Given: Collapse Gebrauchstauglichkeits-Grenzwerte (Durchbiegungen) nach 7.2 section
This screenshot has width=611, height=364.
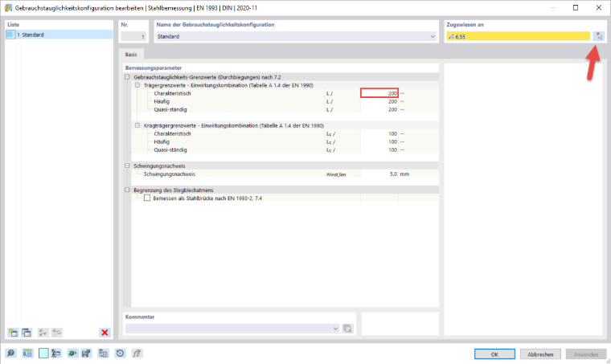Looking at the screenshot, I should pos(127,77).
